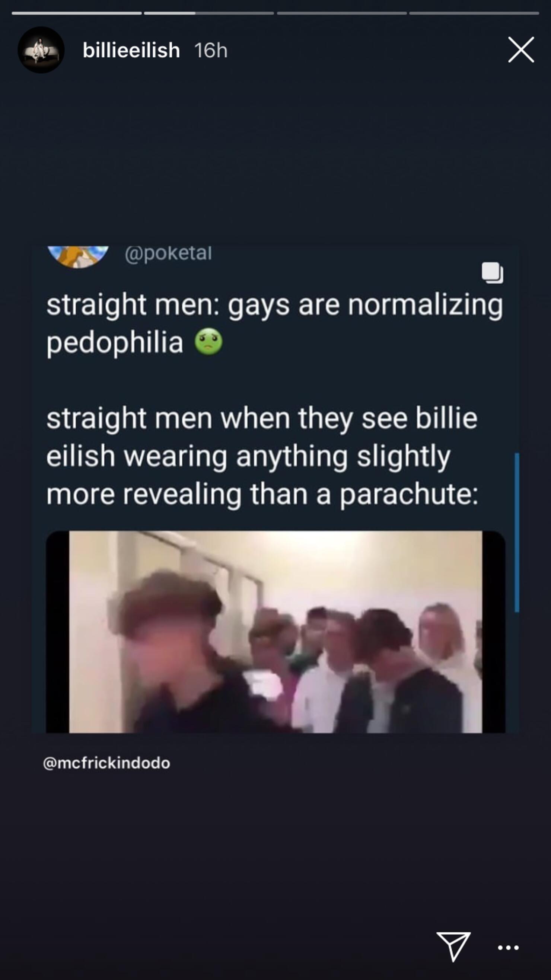
Task: Open @mcfrickindodo credit tag
Action: [x=106, y=763]
